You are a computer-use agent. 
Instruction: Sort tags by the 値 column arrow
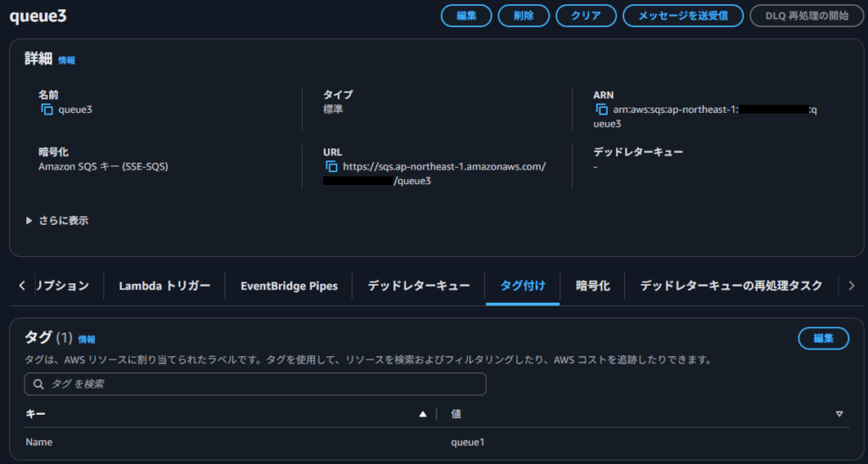[839, 414]
